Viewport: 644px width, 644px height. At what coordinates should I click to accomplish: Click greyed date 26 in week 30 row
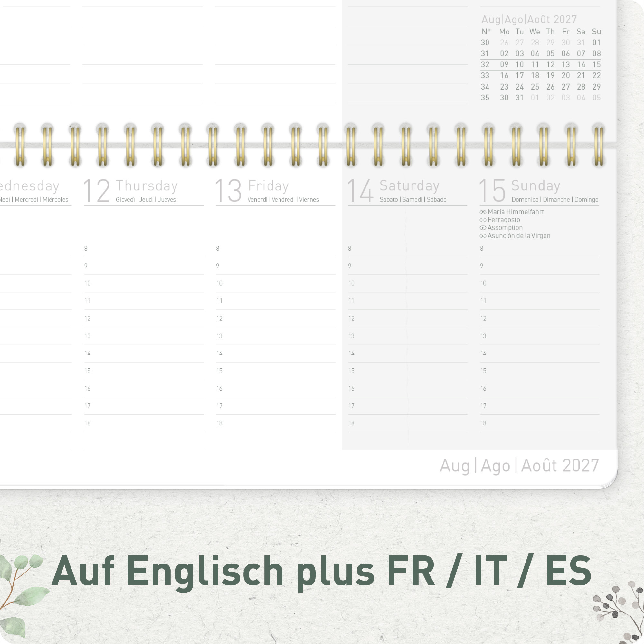[x=504, y=43]
